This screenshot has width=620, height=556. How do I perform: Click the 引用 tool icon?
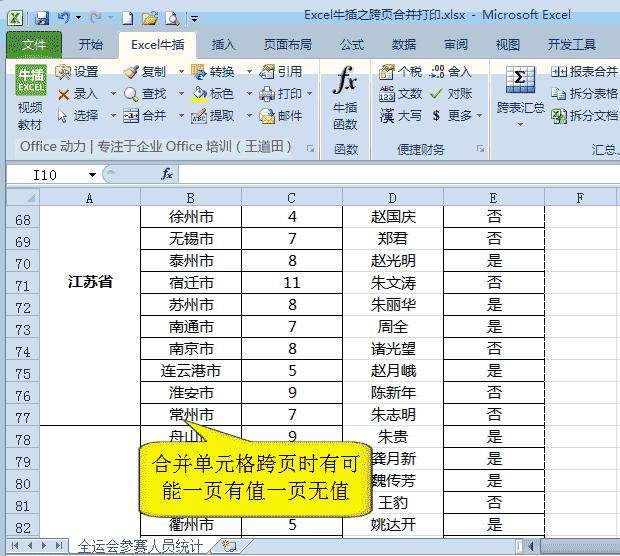pyautogui.click(x=281, y=72)
